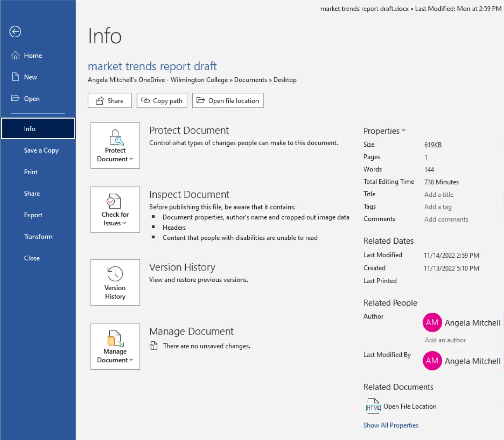504x440 pixels.
Task: Click Add a title field
Action: pyautogui.click(x=438, y=194)
